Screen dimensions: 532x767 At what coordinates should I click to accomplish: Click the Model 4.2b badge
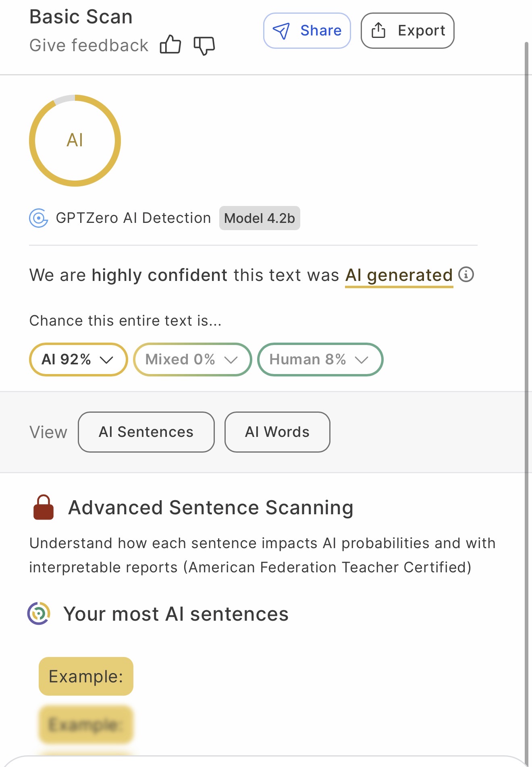point(260,218)
